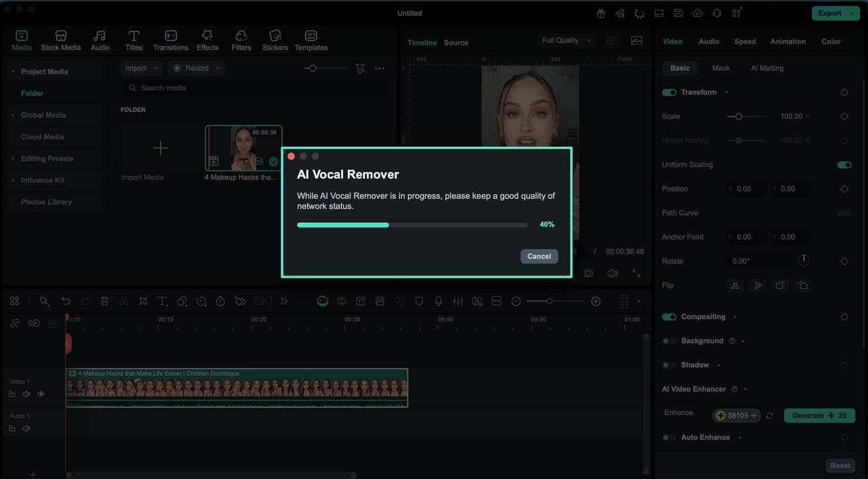868x479 pixels.
Task: Enable the Background switch
Action: [669, 341]
